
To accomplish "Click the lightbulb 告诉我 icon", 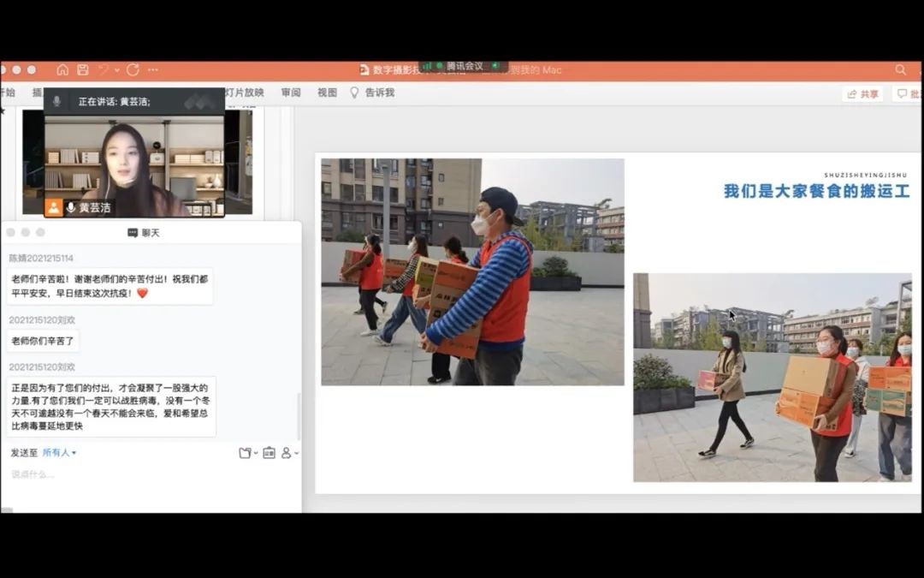I will pyautogui.click(x=354, y=92).
